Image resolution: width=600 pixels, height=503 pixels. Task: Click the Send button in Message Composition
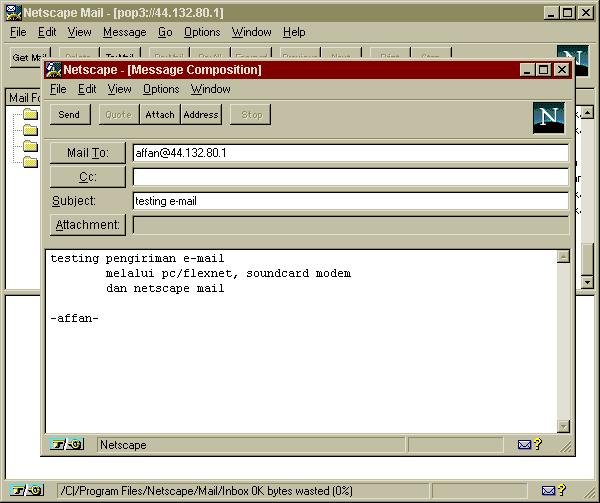coord(70,114)
